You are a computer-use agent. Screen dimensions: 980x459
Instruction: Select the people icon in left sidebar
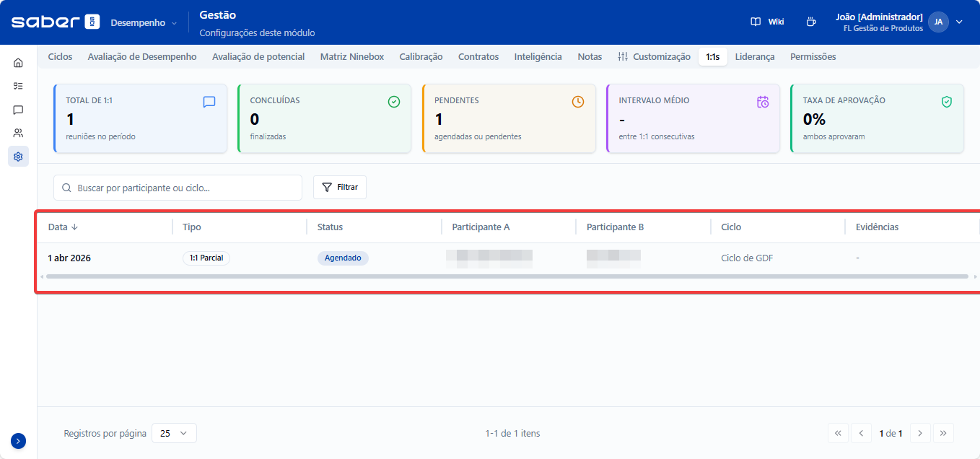click(18, 133)
